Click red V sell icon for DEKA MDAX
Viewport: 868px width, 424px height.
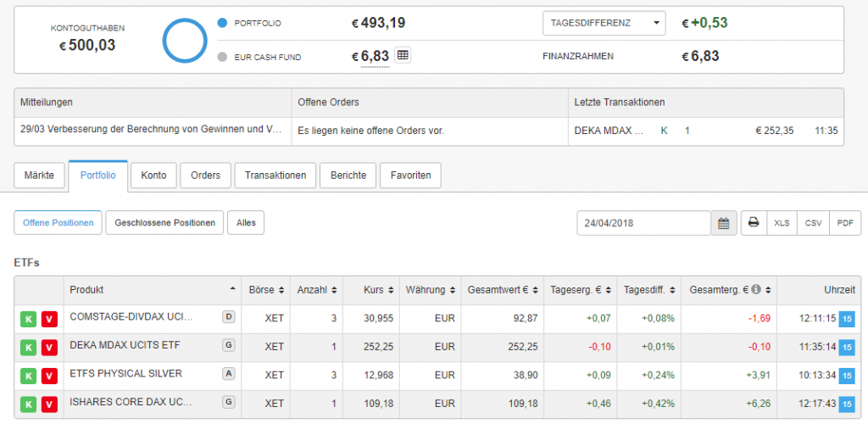(49, 347)
